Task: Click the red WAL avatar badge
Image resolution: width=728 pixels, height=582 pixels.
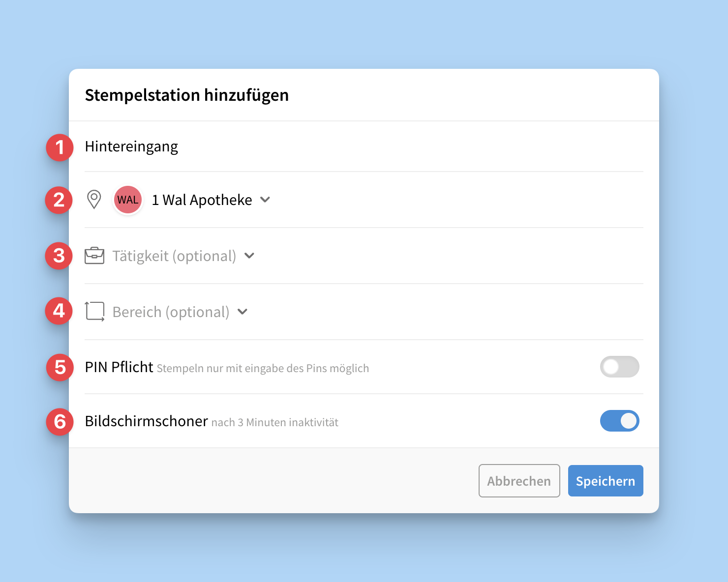Action: click(128, 200)
